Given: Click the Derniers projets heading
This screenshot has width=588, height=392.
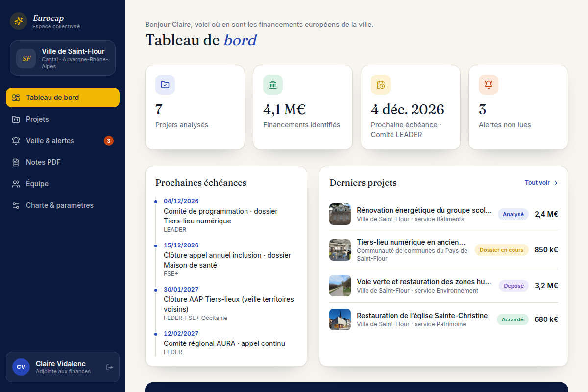Looking at the screenshot, I should point(363,183).
